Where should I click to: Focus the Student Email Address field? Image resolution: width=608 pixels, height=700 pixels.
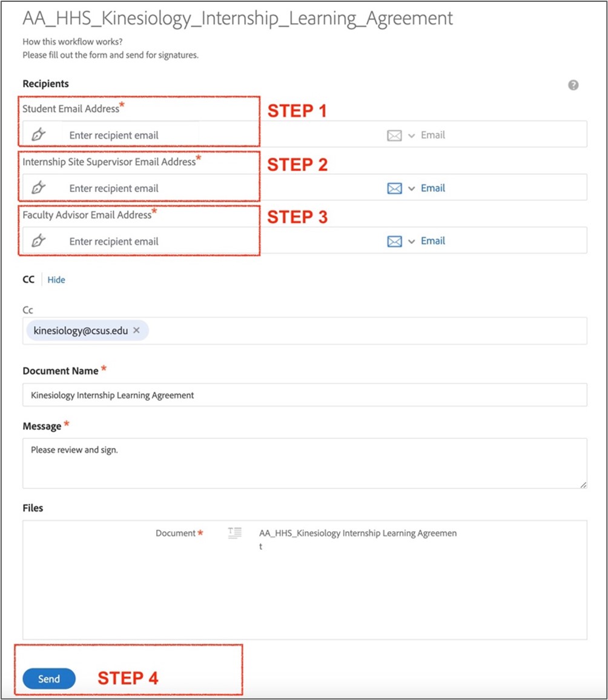(223, 135)
